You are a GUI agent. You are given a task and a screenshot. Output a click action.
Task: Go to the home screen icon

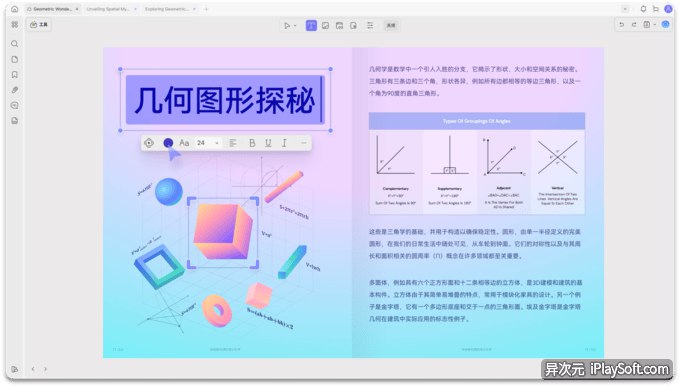[14, 9]
